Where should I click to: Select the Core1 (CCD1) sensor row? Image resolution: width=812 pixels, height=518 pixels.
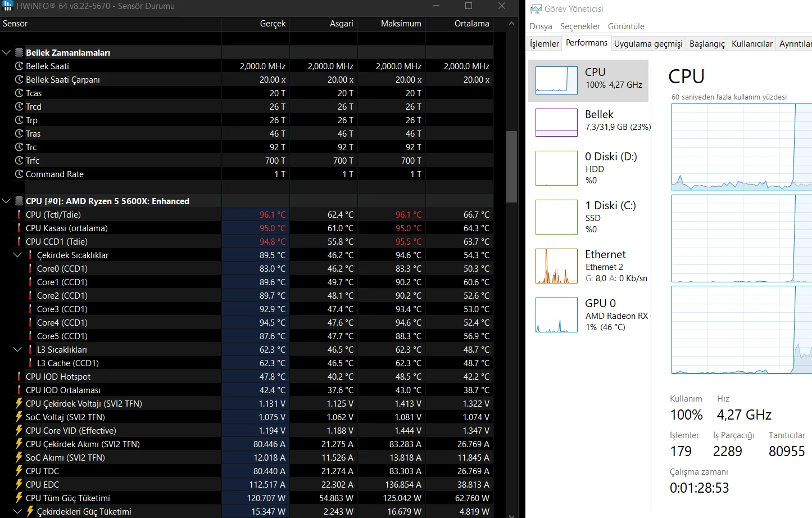click(247, 282)
